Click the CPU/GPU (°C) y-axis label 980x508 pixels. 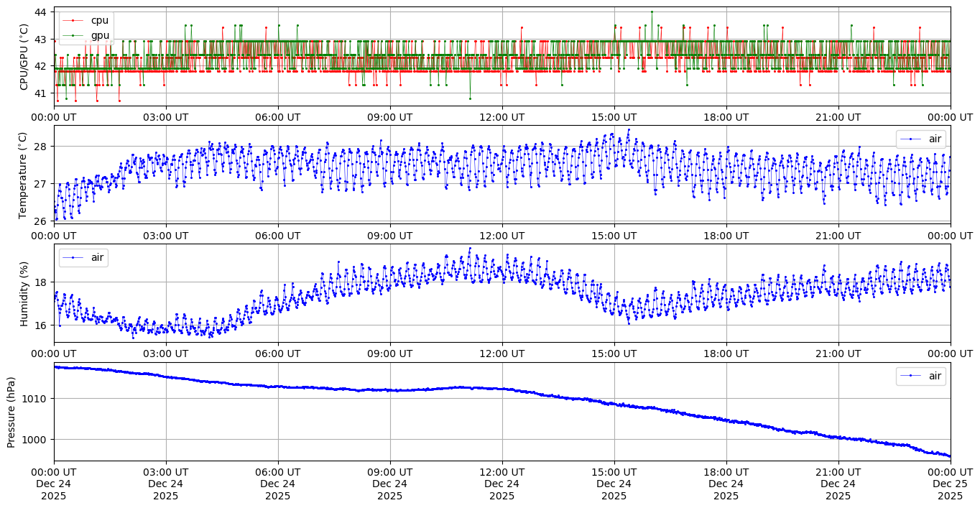click(x=24, y=57)
